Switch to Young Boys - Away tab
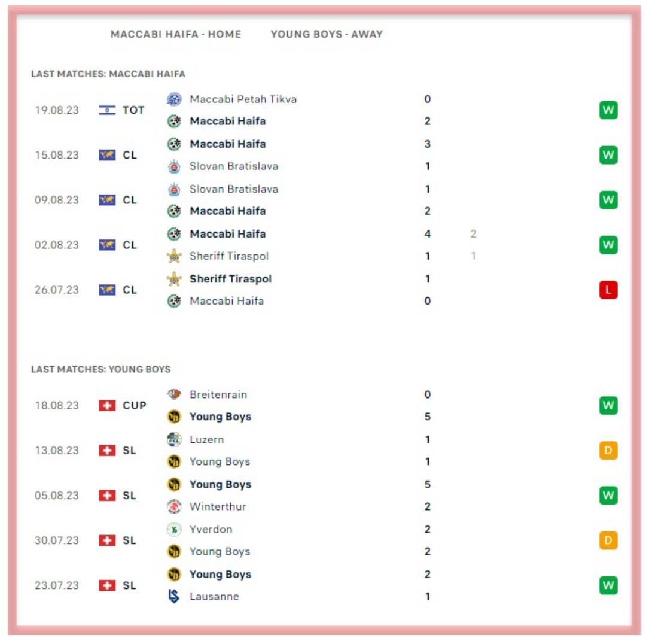 (x=327, y=34)
